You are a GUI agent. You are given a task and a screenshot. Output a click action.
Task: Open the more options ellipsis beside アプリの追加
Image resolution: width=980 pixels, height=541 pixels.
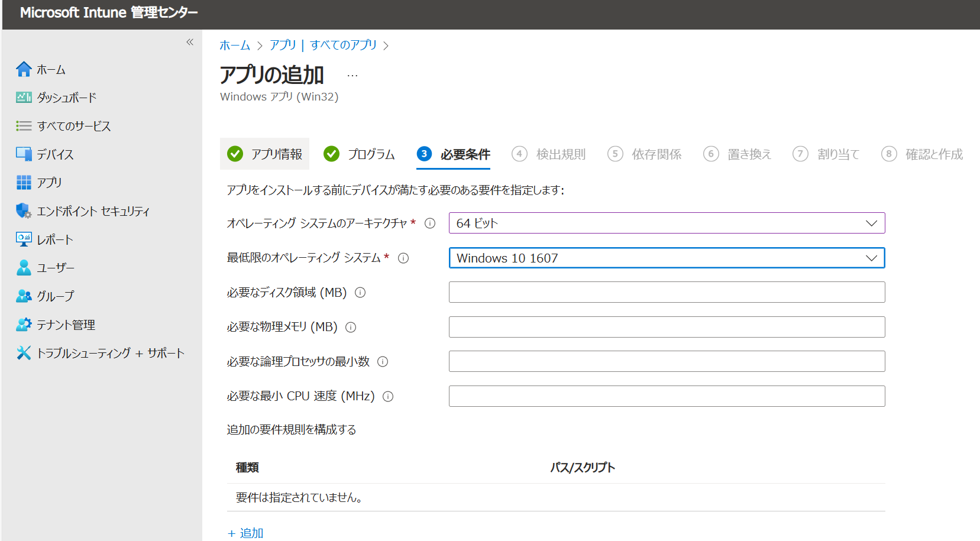click(352, 76)
